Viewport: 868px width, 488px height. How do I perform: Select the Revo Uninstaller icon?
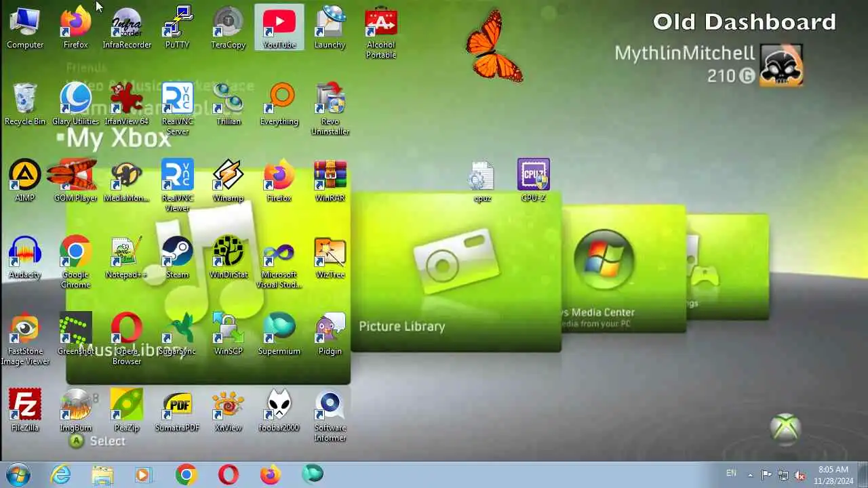point(330,109)
